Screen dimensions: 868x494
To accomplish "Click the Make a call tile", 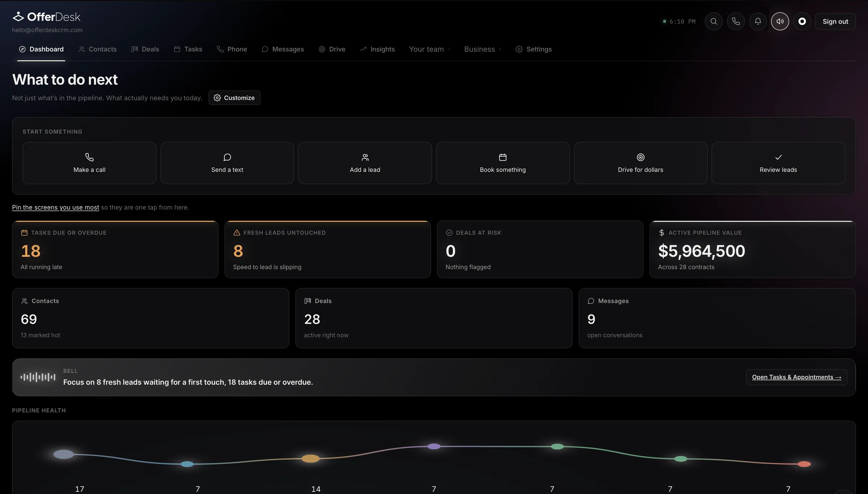I will click(89, 163).
